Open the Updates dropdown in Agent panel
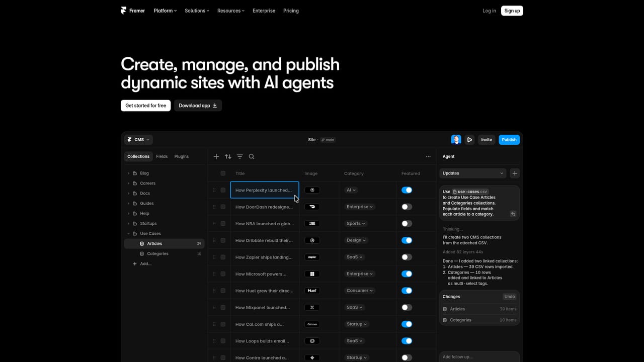The height and width of the screenshot is (362, 644). click(473, 173)
